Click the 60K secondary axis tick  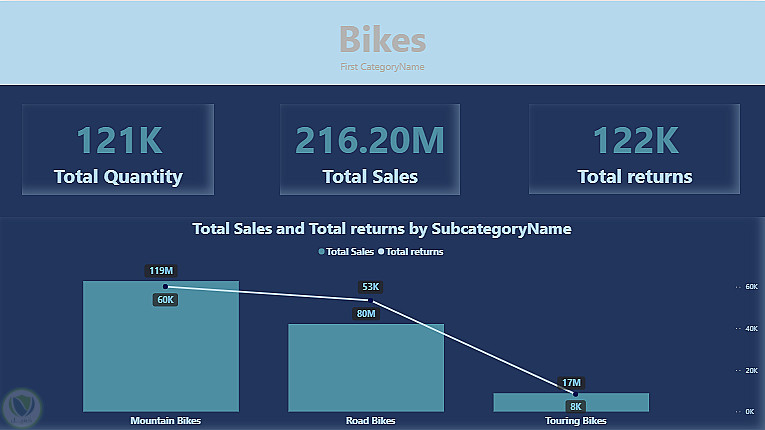pyautogui.click(x=748, y=286)
